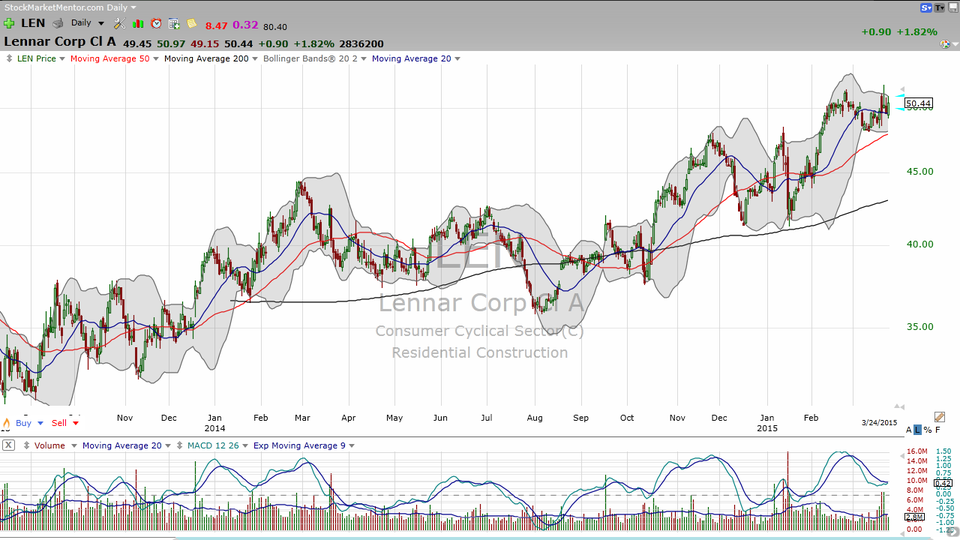Click the LEN ticker symbol field
The image size is (960, 540).
[33, 23]
